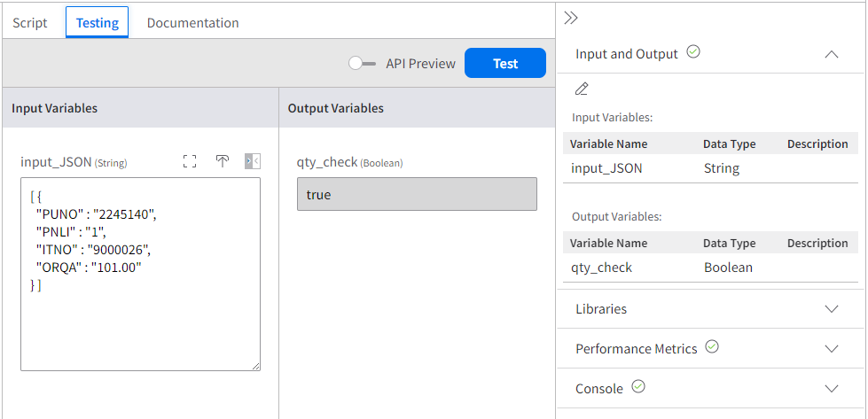Click the Performance Metrics green check icon
868x419 pixels.
[712, 346]
